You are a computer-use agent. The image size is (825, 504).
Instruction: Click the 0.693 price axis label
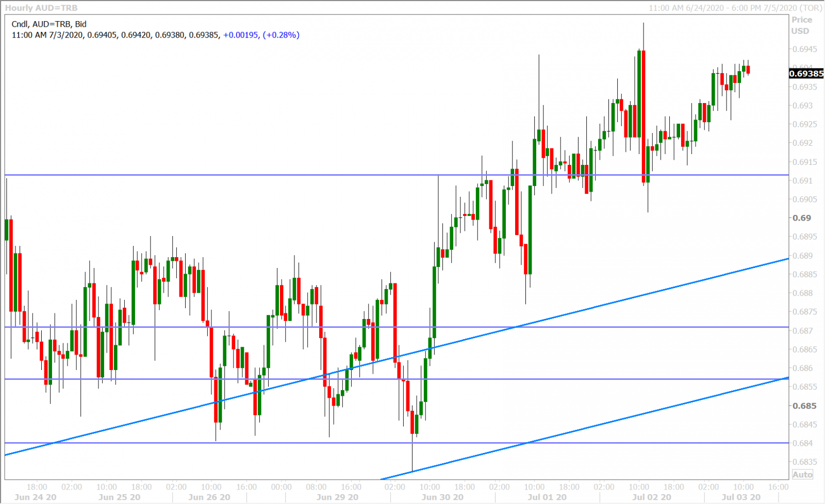(803, 106)
